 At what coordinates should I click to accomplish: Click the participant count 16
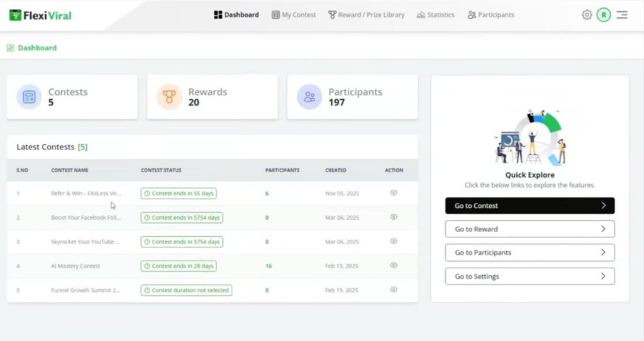coord(269,266)
